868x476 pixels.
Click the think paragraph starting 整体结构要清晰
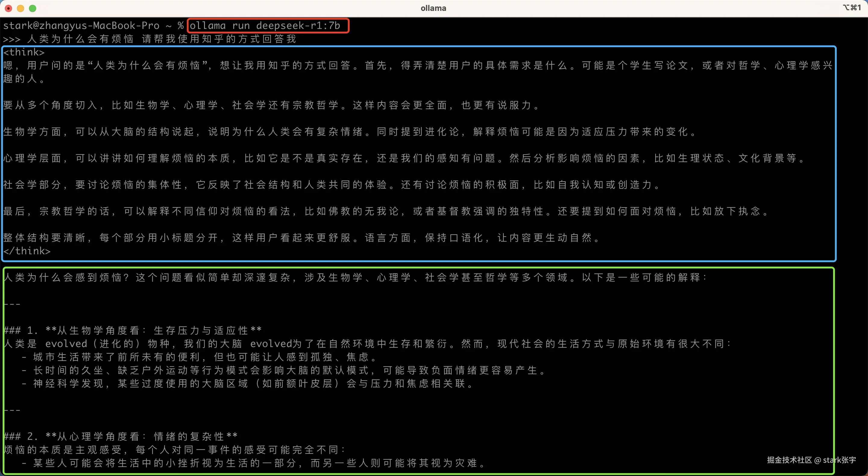(302, 238)
